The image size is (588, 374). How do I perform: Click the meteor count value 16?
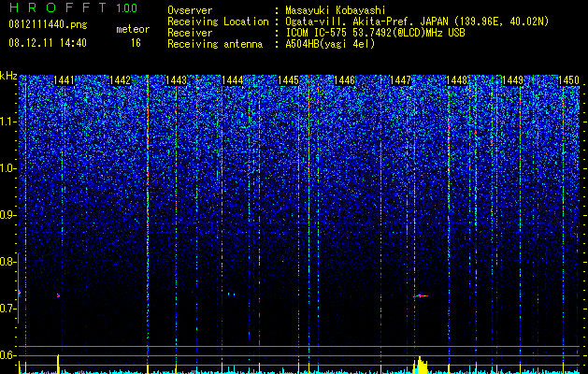[136, 43]
